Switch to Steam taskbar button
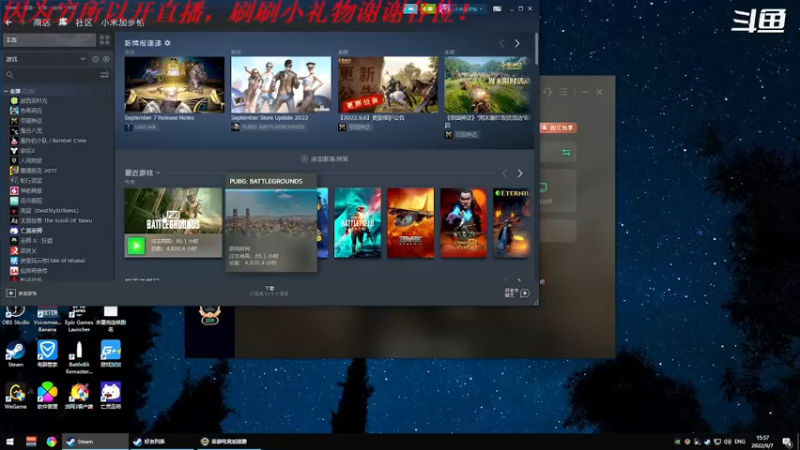Viewport: 800px width, 450px height. click(x=95, y=442)
